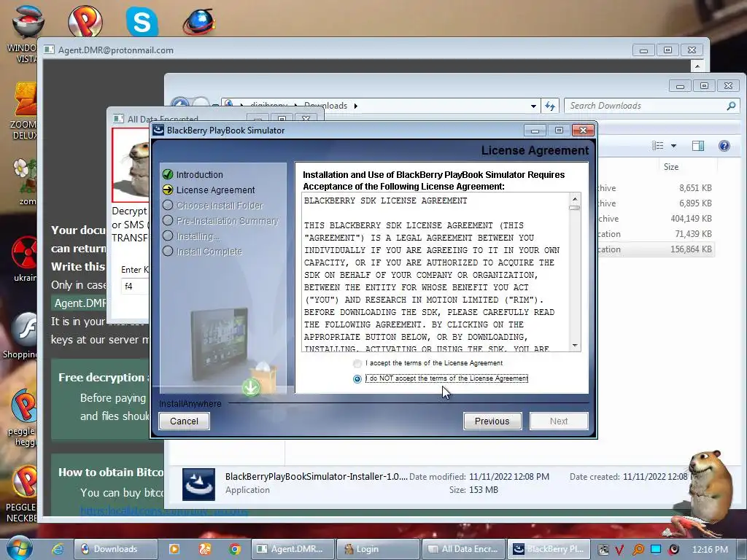Click the BlackBerry PlayBook Simulator title icon
The width and height of the screenshot is (747, 560).
click(x=158, y=130)
